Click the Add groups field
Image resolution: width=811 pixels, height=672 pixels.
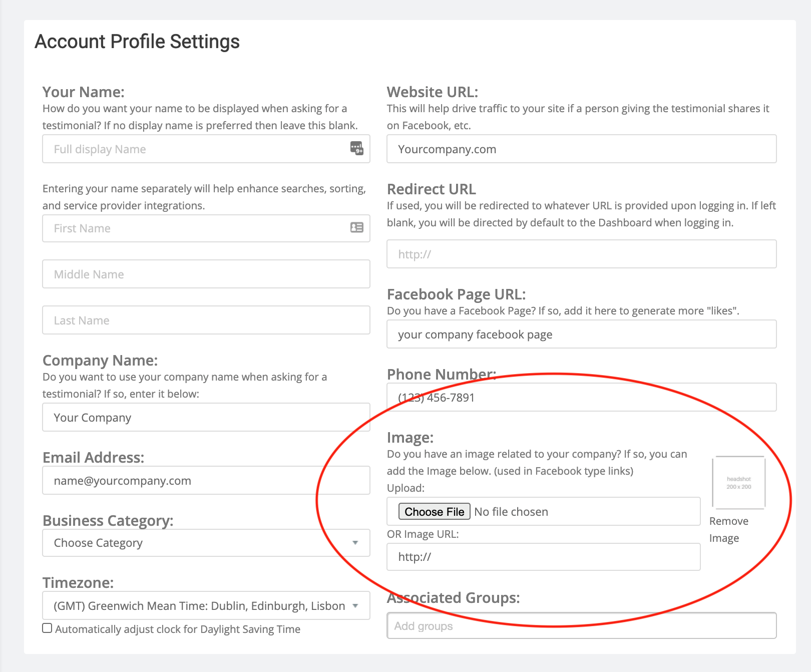[x=581, y=626]
